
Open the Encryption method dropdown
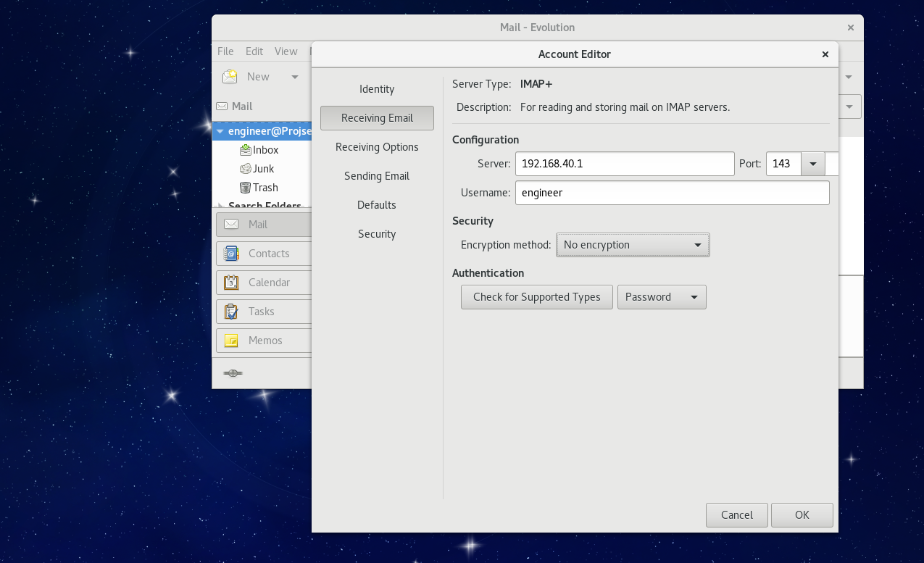(x=633, y=245)
